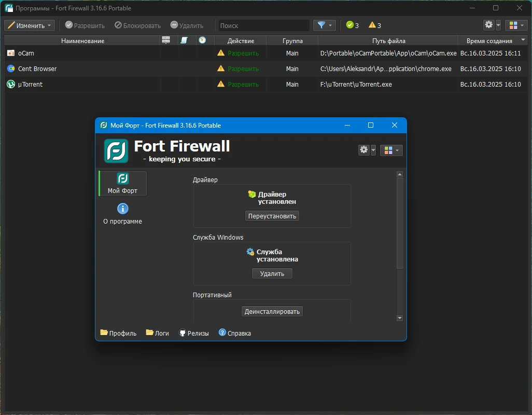Screen dimensions: 532x415
Task: Expand the Изменить dropdown arrow
Action: [49, 25]
